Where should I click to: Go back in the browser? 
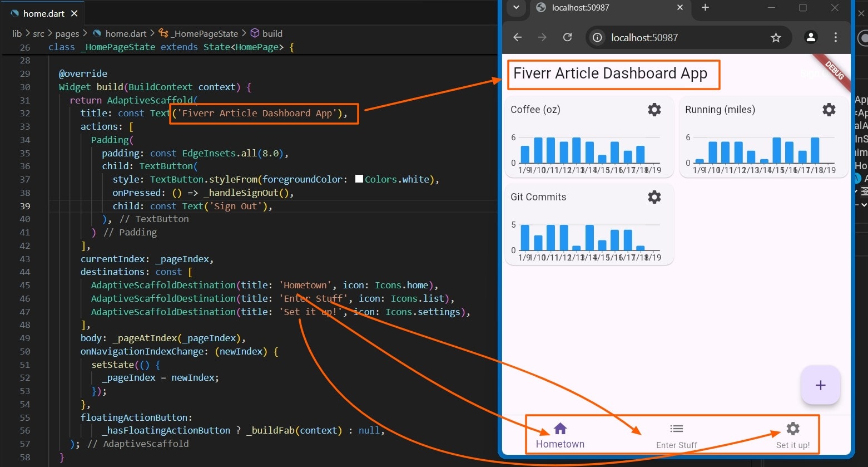[517, 37]
